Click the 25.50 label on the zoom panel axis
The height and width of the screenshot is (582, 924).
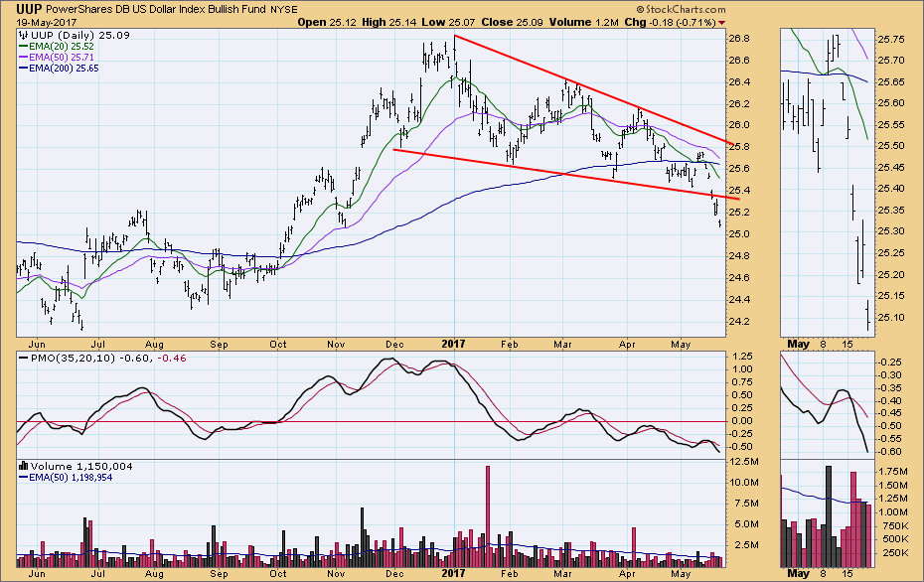click(891, 145)
